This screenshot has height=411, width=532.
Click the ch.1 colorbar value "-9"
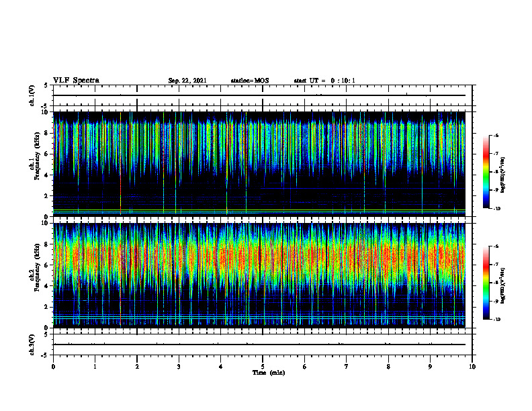click(496, 190)
